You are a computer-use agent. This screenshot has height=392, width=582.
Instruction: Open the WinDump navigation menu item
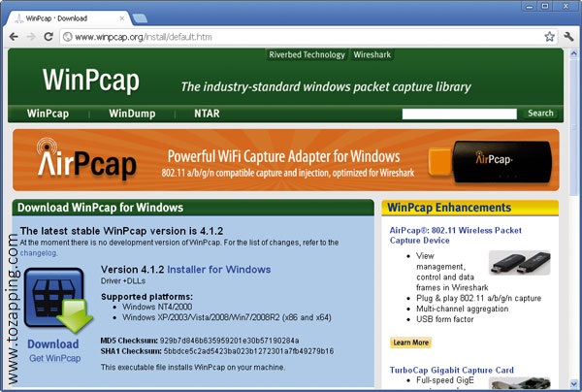pos(132,114)
